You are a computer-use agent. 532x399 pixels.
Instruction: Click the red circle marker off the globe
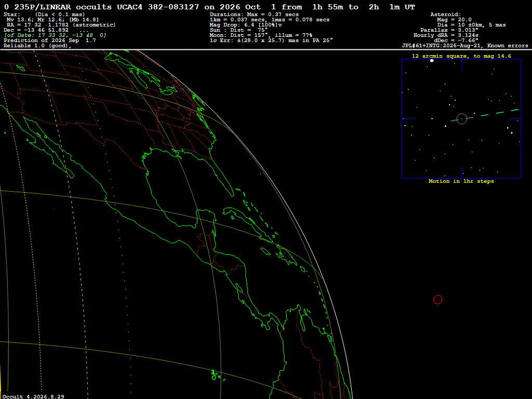(437, 300)
